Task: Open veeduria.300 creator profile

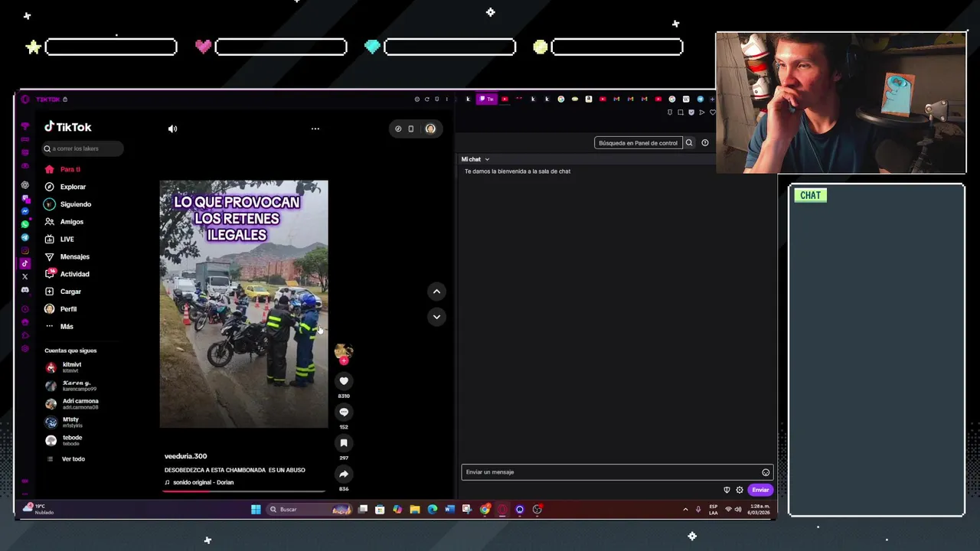Action: point(185,456)
